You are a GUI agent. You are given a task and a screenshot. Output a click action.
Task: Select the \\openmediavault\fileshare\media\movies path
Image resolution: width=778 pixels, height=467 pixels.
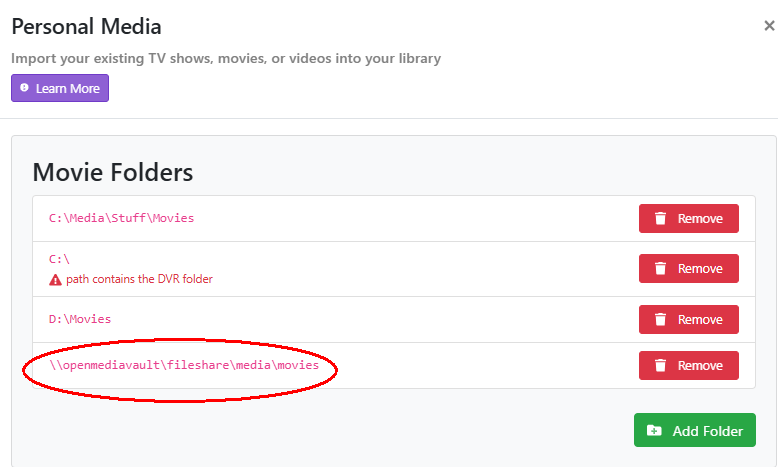coord(184,366)
